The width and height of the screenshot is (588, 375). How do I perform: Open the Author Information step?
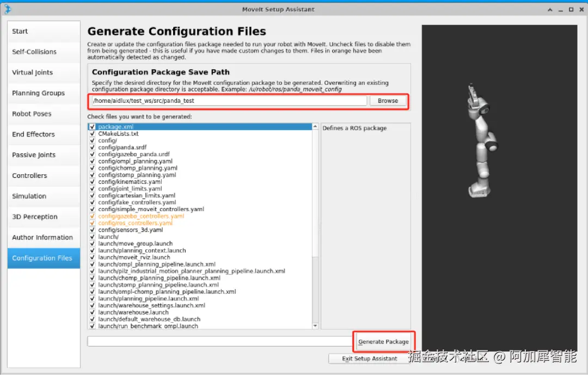coord(44,237)
